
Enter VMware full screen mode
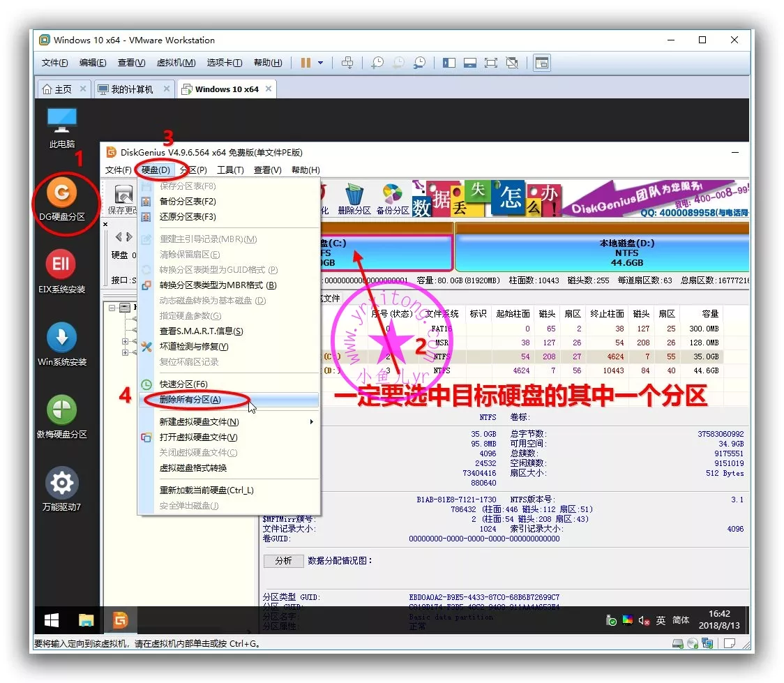point(491,63)
